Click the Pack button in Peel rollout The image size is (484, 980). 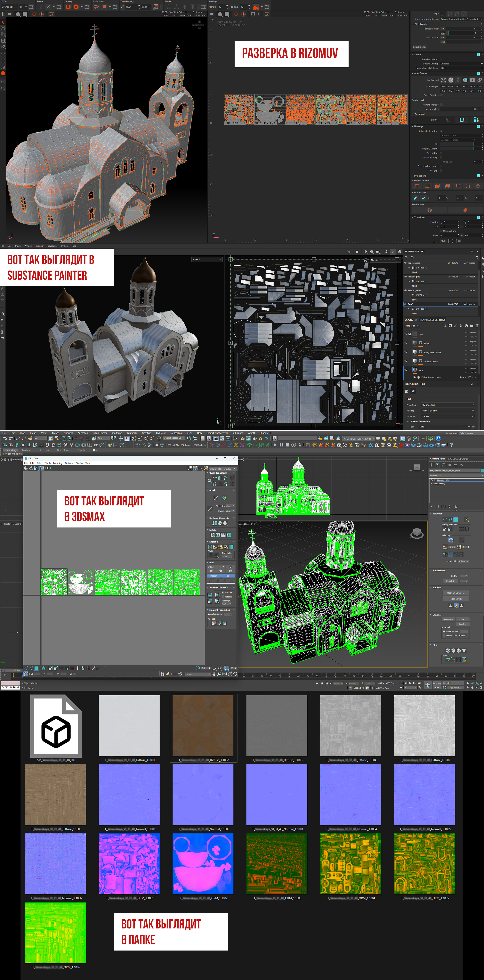click(x=228, y=576)
